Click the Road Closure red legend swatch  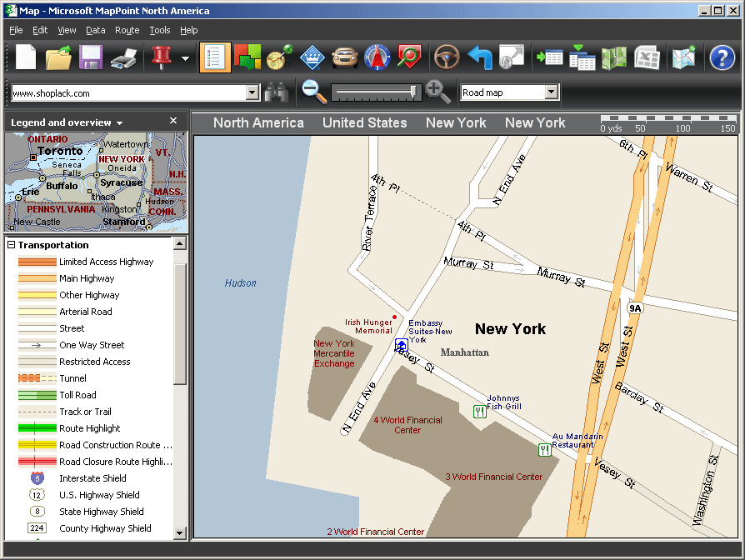tap(37, 462)
